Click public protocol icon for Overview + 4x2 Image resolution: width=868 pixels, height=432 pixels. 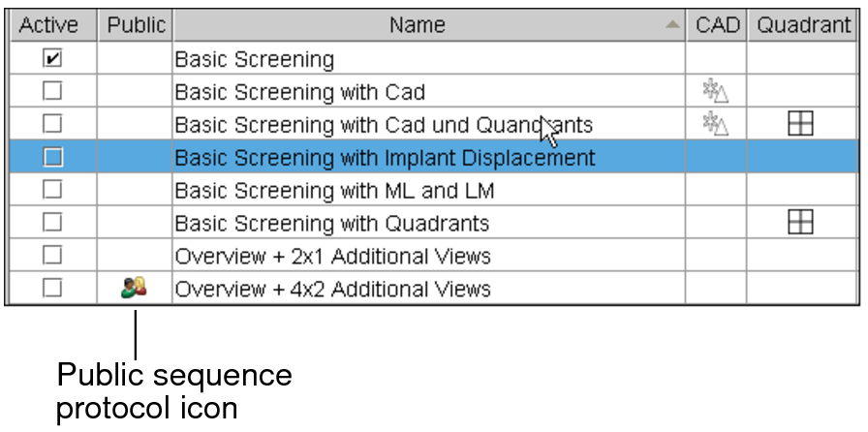click(x=135, y=288)
